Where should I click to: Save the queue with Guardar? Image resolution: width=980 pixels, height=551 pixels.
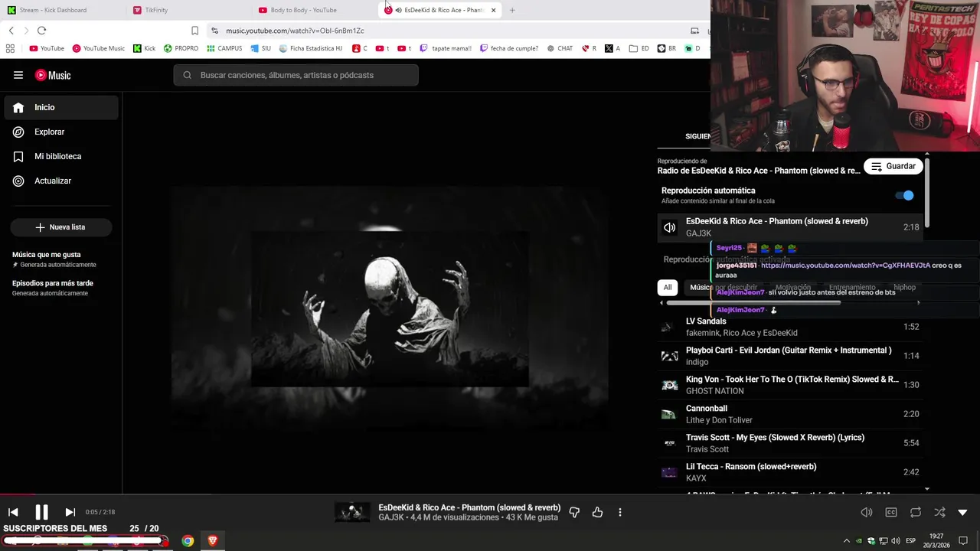point(893,166)
